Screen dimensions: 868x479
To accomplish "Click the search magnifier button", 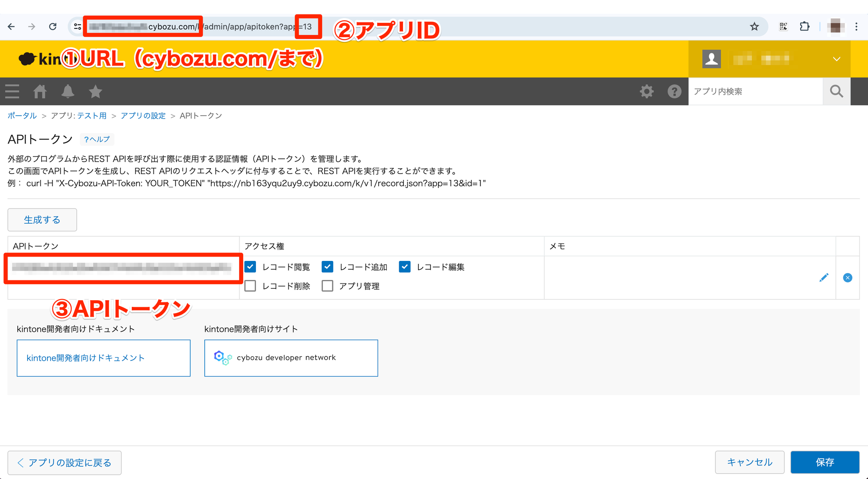I will pyautogui.click(x=836, y=91).
